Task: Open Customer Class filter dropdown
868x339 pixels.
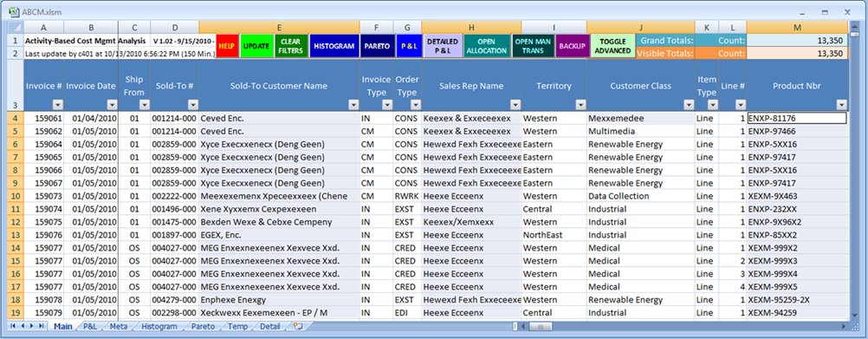Action: coord(689,105)
